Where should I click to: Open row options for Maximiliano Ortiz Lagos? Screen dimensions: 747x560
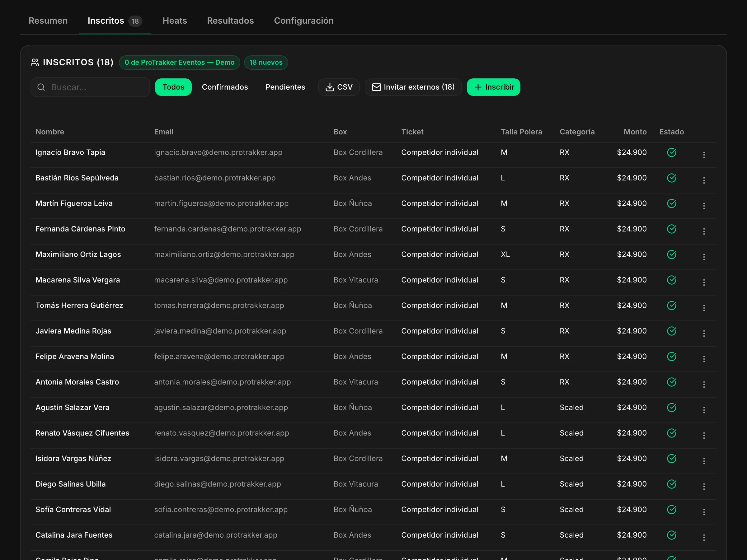click(x=704, y=257)
